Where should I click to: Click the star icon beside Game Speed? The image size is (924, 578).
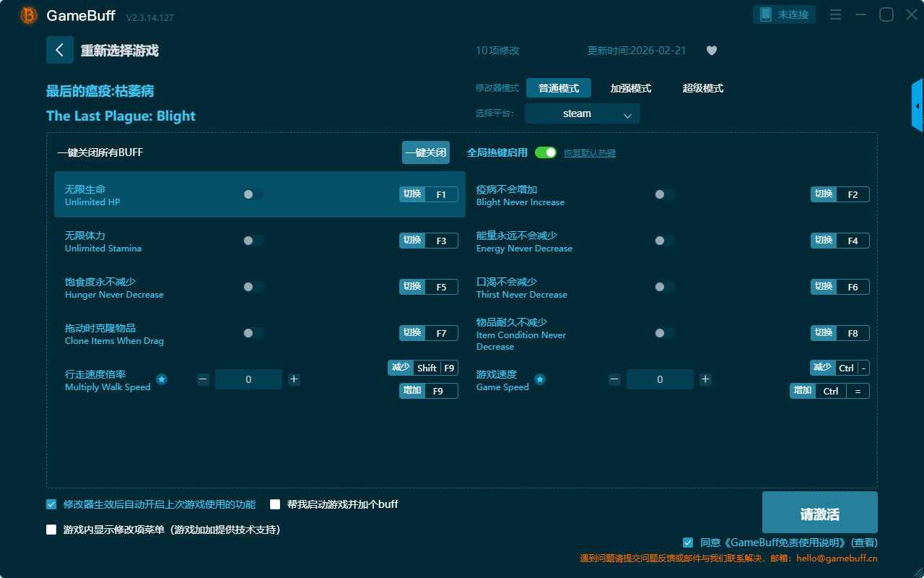click(x=540, y=379)
